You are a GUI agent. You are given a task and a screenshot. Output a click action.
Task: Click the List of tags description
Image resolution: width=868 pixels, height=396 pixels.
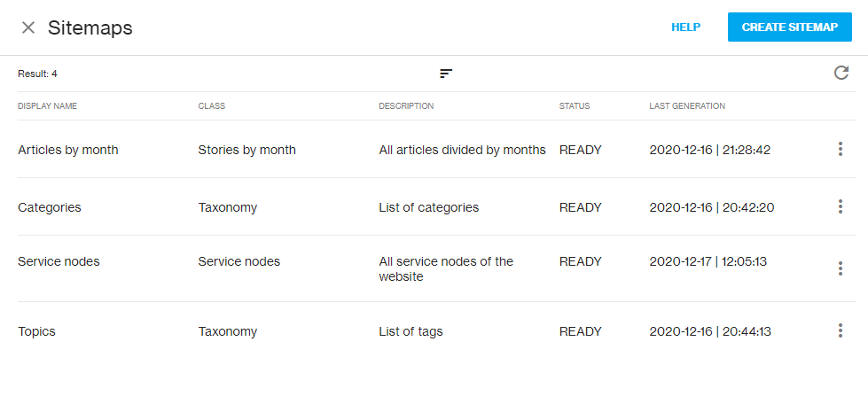click(411, 332)
